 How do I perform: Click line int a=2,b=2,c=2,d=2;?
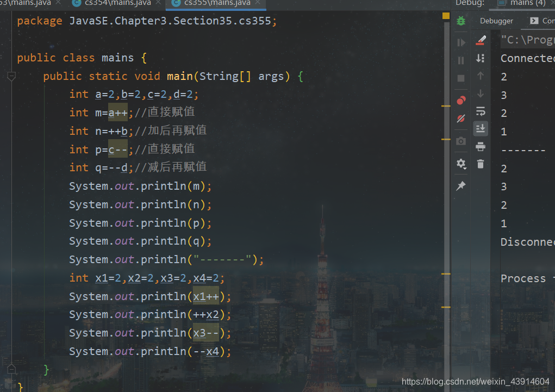tap(134, 94)
